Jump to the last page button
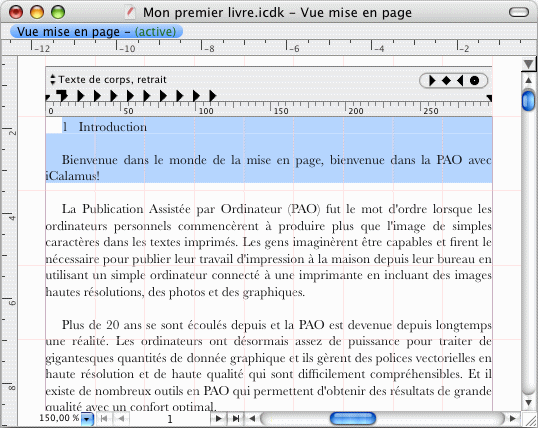The image size is (538, 428). (236, 418)
